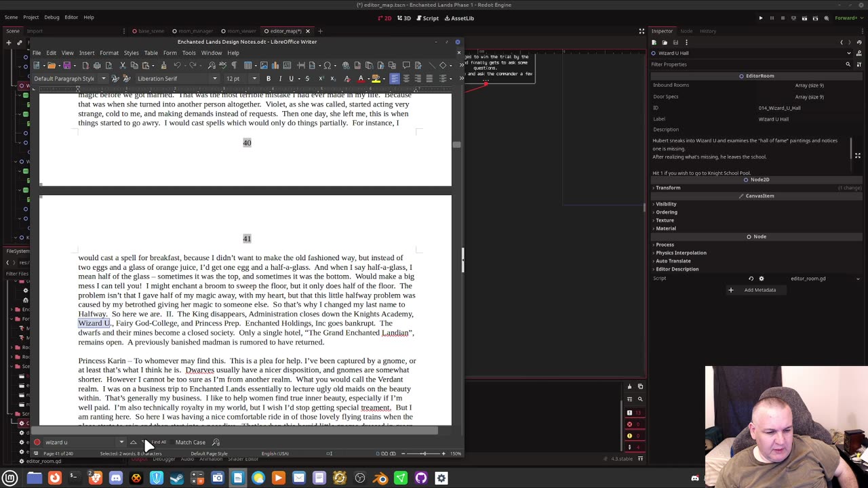
Task: Insert an image in Writer
Action: pyautogui.click(x=264, y=65)
